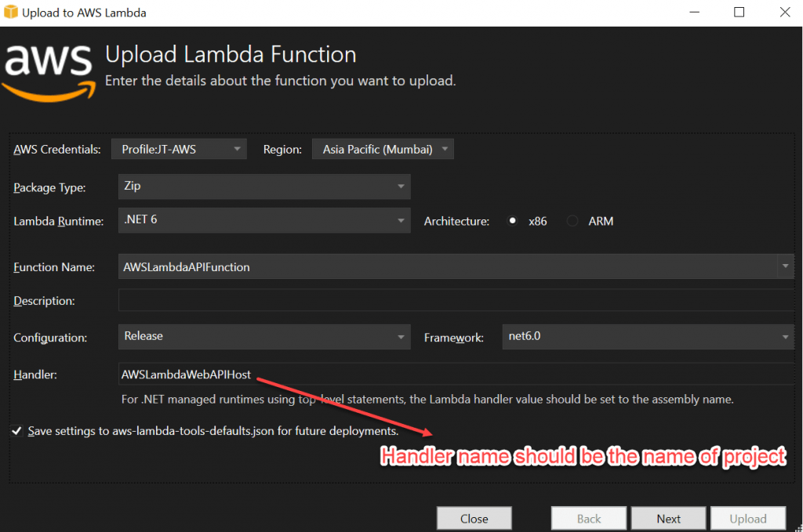803x532 pixels.
Task: Select the ARM architecture radio button
Action: tap(572, 221)
